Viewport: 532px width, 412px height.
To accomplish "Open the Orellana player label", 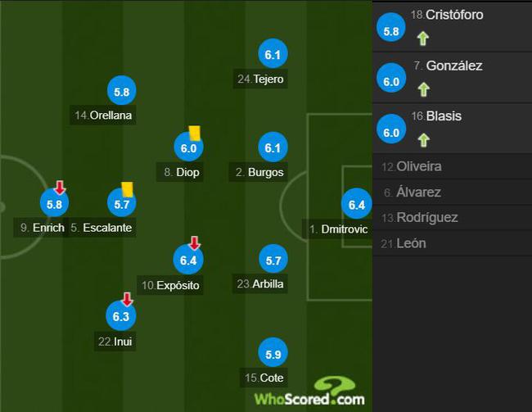I will coord(103,115).
